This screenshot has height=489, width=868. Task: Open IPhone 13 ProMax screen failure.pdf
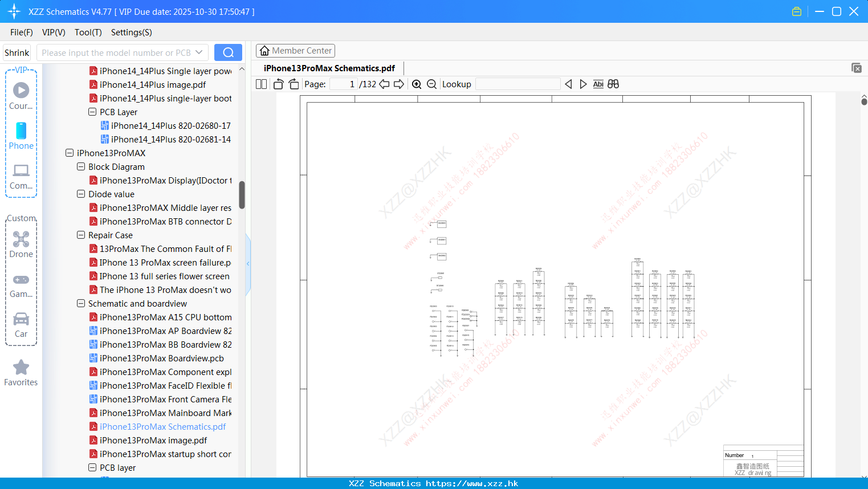[160, 262]
